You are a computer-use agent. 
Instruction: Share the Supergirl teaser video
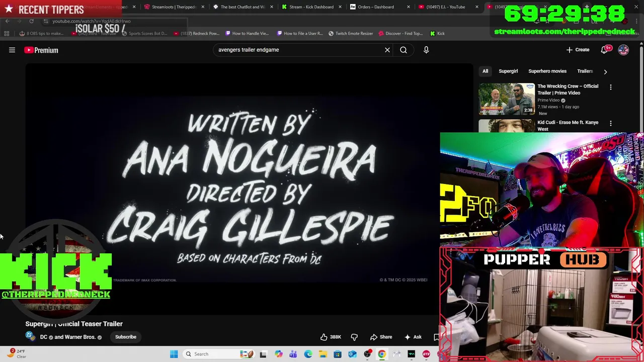(x=381, y=337)
